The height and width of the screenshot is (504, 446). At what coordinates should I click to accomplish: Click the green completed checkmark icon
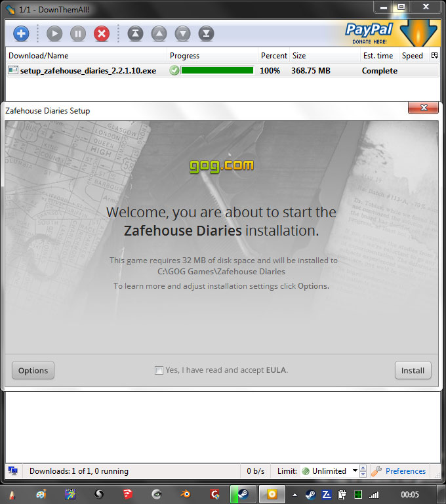click(174, 70)
